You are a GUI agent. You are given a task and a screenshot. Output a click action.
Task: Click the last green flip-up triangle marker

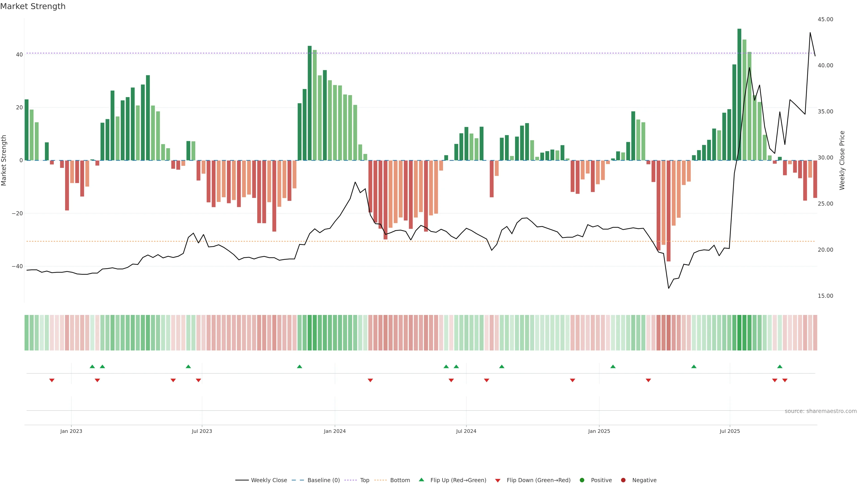point(780,366)
